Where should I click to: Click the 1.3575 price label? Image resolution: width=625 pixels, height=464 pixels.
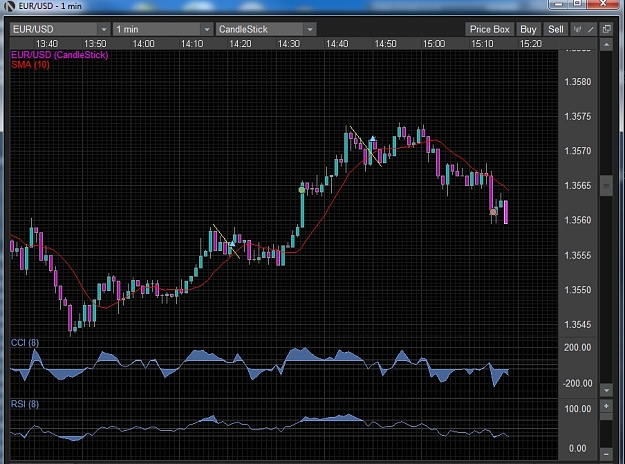578,116
